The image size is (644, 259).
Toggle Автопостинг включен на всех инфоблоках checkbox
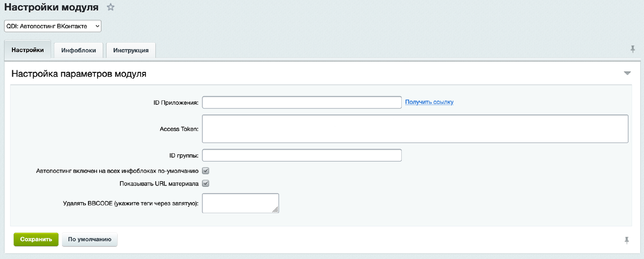205,171
